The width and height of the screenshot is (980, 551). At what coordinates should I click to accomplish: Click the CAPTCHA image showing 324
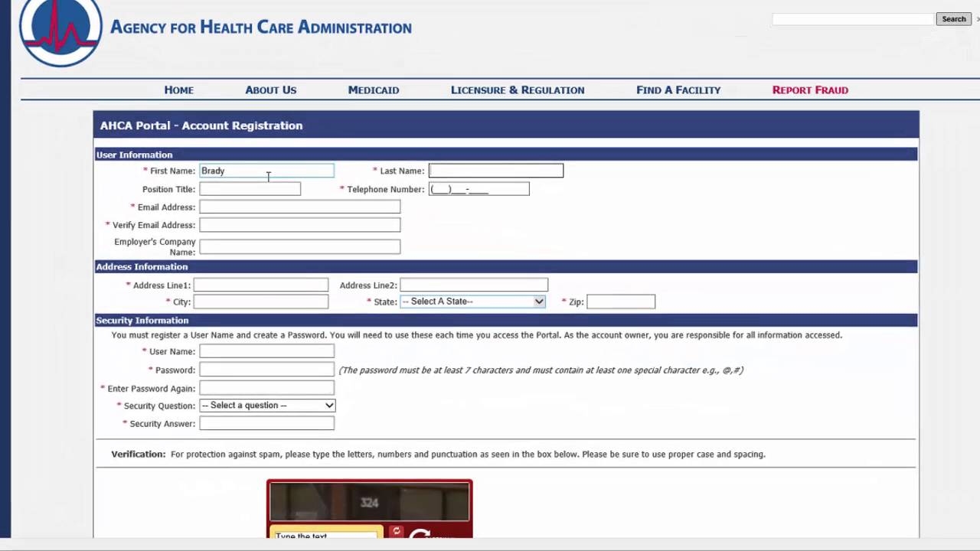369,503
